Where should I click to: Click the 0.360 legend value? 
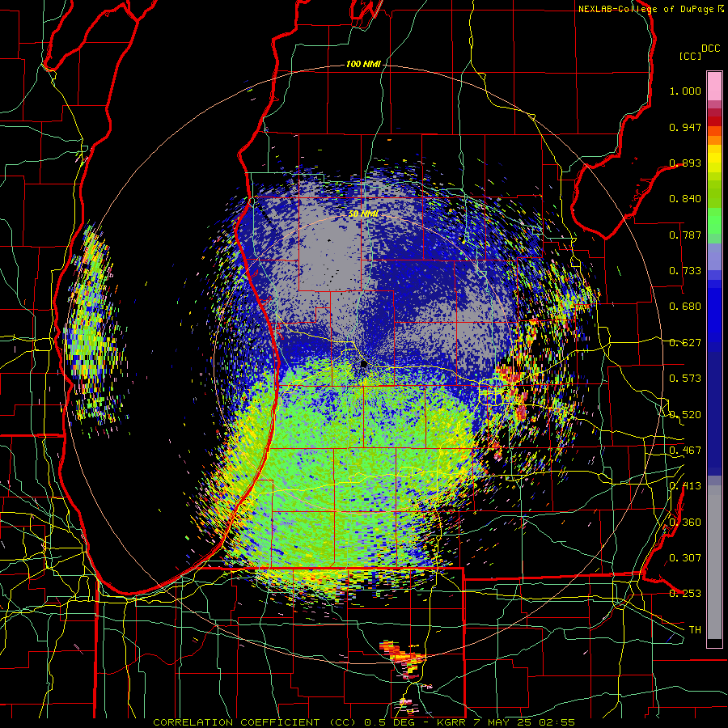coord(685,522)
